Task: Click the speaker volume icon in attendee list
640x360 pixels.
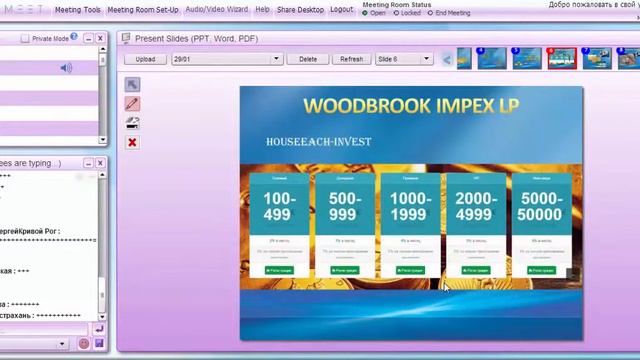Action: [66, 68]
